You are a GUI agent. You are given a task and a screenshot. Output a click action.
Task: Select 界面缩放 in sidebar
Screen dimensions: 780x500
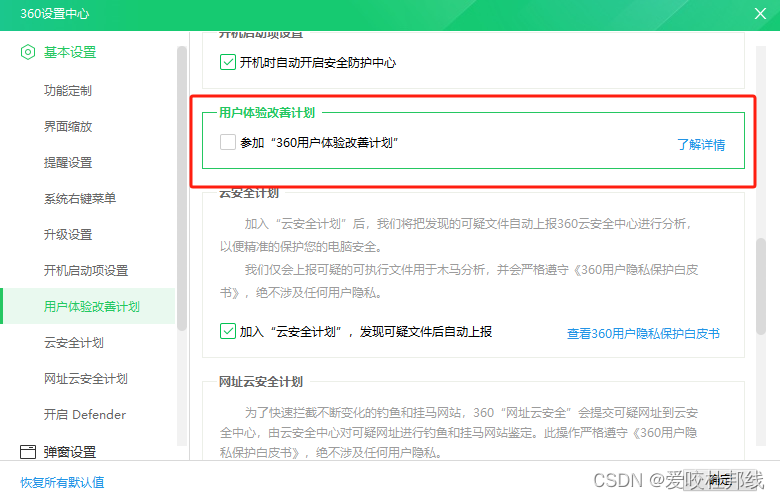[x=68, y=126]
